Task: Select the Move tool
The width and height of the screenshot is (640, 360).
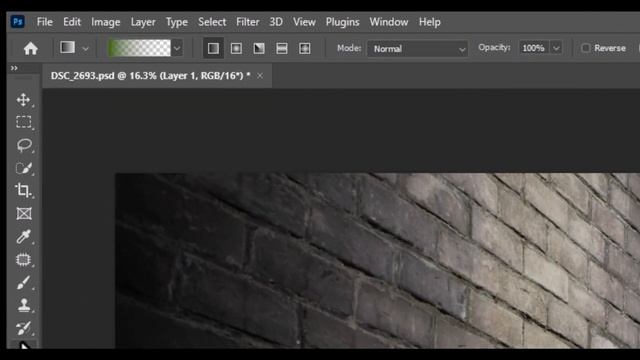Action: tap(24, 100)
